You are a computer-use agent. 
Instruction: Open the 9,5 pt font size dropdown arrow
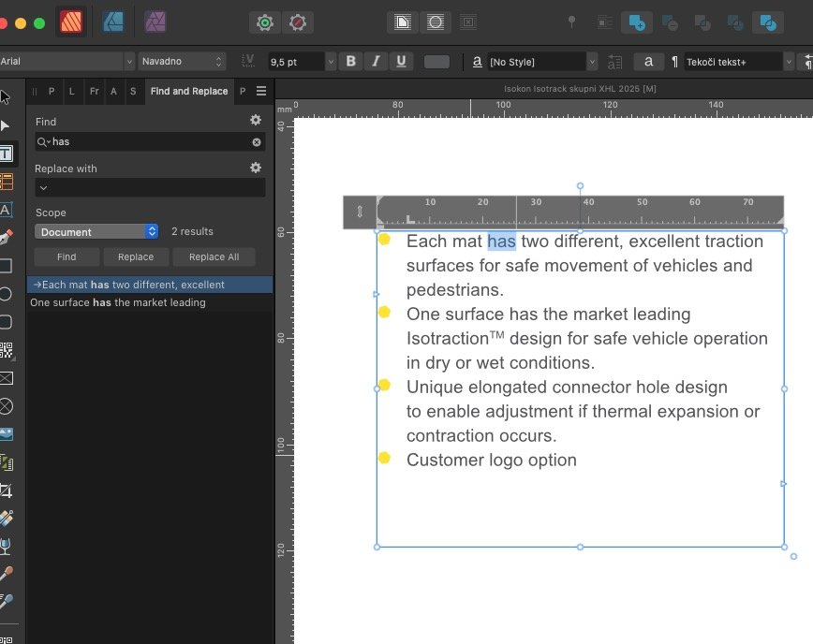[331, 62]
